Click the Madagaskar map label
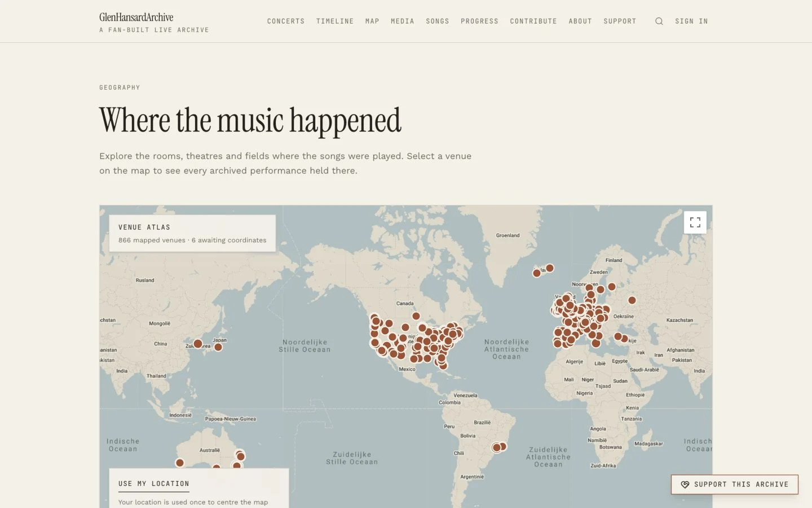The height and width of the screenshot is (508, 812). (x=648, y=444)
